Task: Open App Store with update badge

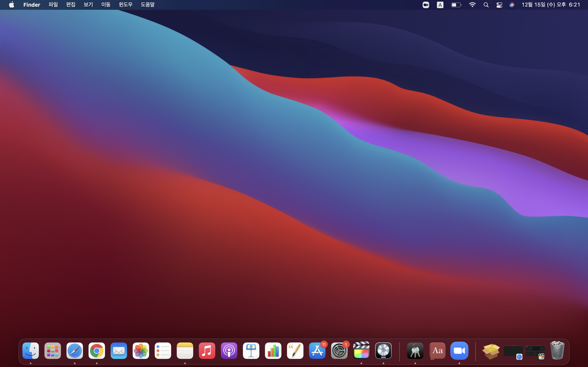Action: 317,350
